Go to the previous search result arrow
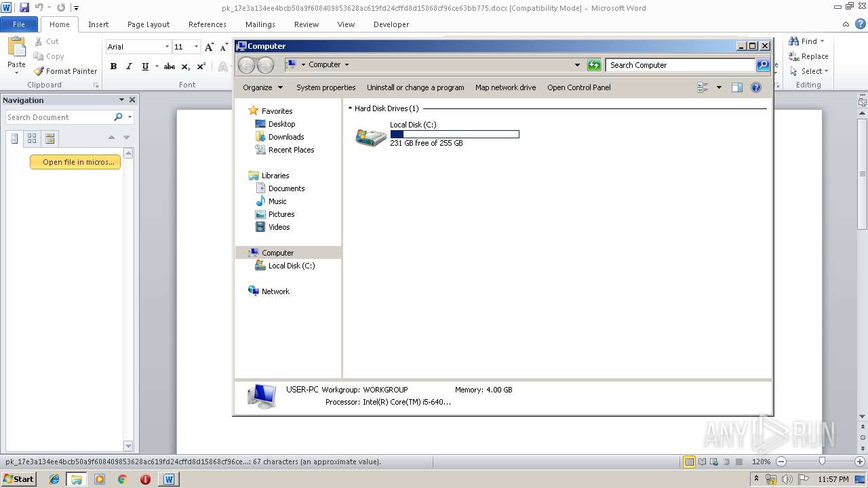Image resolution: width=868 pixels, height=488 pixels. [111, 138]
